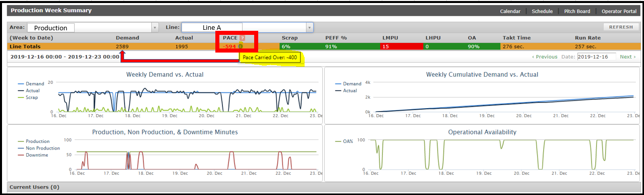Expand the Line dropdown arrow
The image size is (644, 195).
[x=310, y=27]
